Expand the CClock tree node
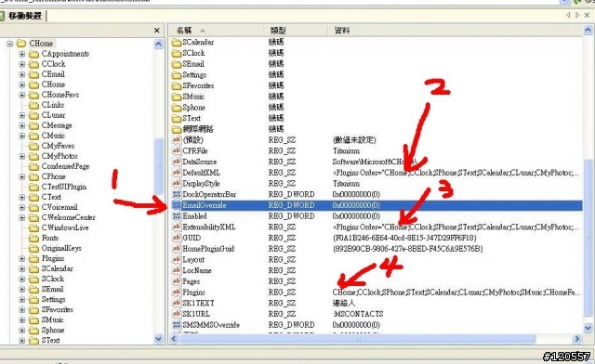Screen dimensions: 595x364 pos(22,64)
